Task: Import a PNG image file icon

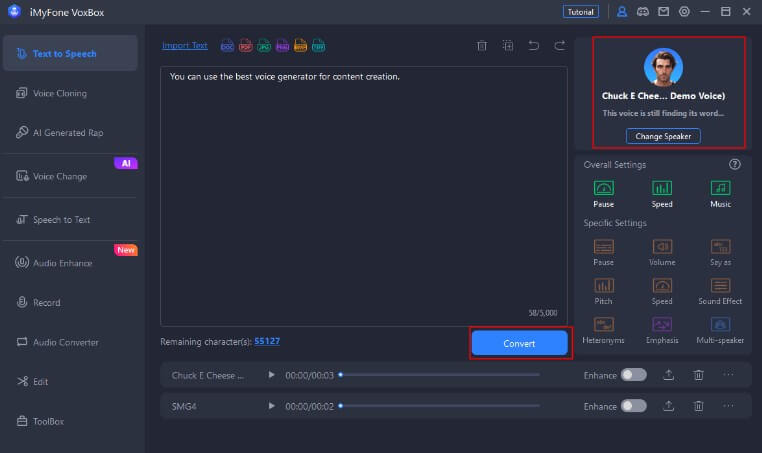Action: [282, 46]
